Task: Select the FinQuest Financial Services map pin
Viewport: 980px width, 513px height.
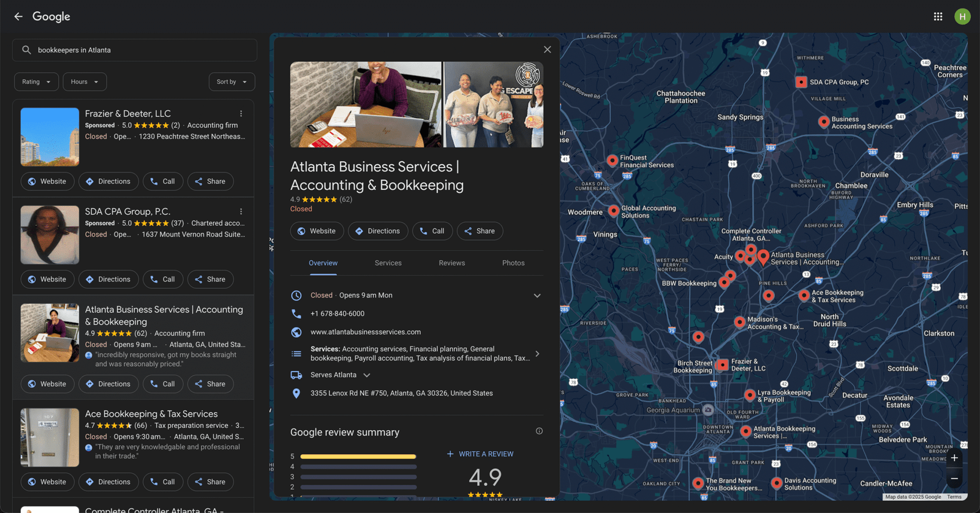Action: point(612,160)
